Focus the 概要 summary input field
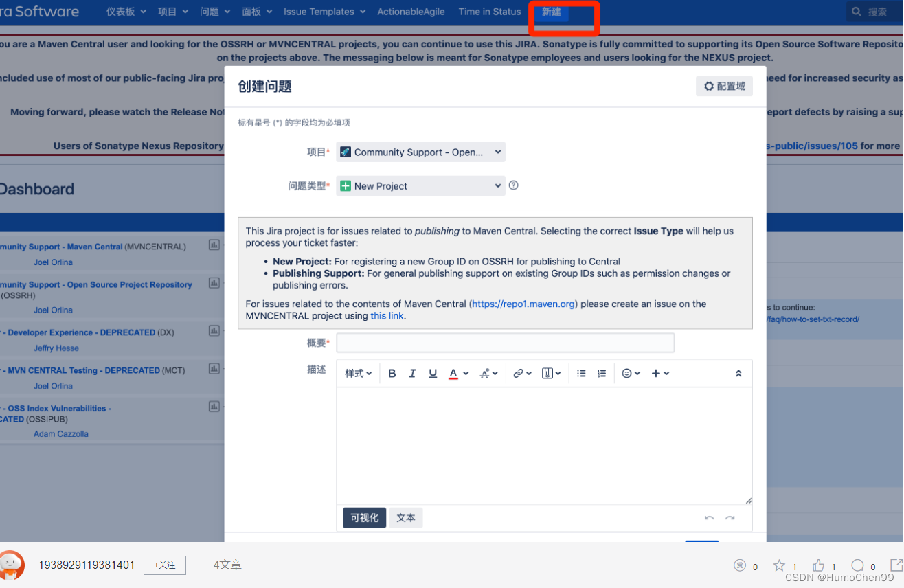 (x=505, y=343)
